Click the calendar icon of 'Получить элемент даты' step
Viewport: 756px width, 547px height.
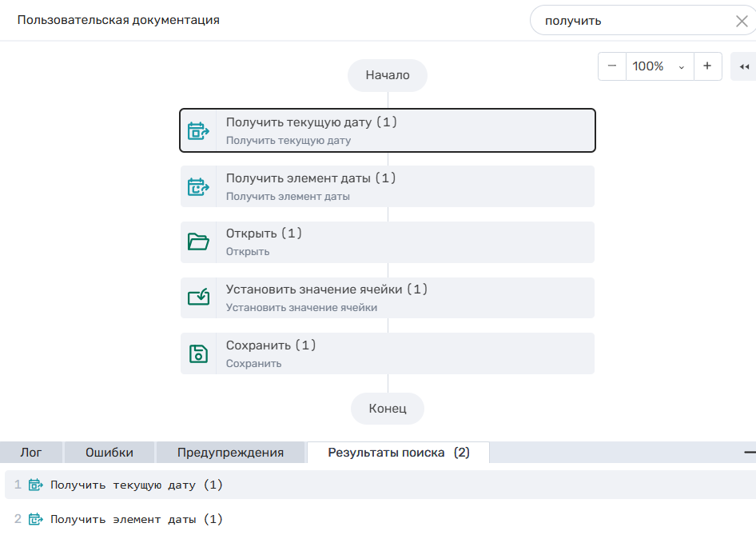[197, 187]
